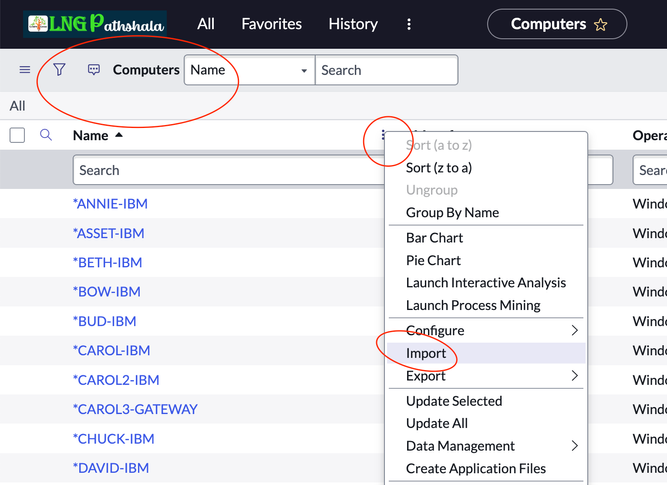Image resolution: width=667 pixels, height=485 pixels.
Task: Toggle the activity stream speech bubble icon
Action: 94,69
